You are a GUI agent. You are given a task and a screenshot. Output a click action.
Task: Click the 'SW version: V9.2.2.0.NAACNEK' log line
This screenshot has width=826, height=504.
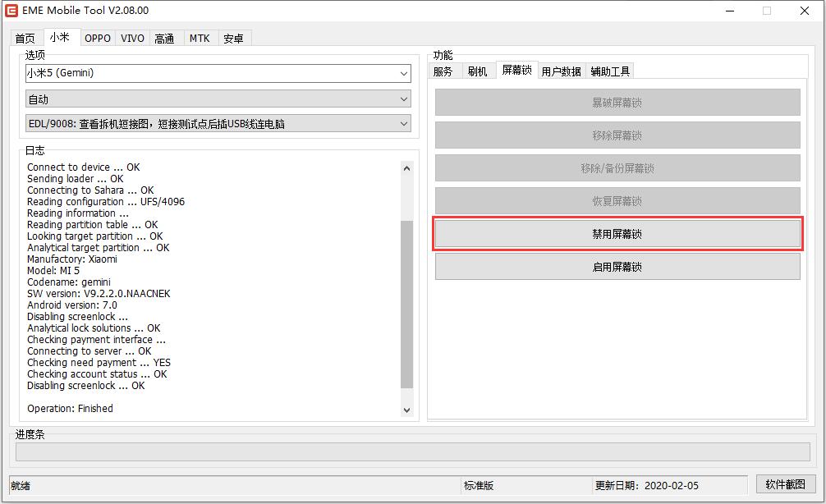[99, 293]
